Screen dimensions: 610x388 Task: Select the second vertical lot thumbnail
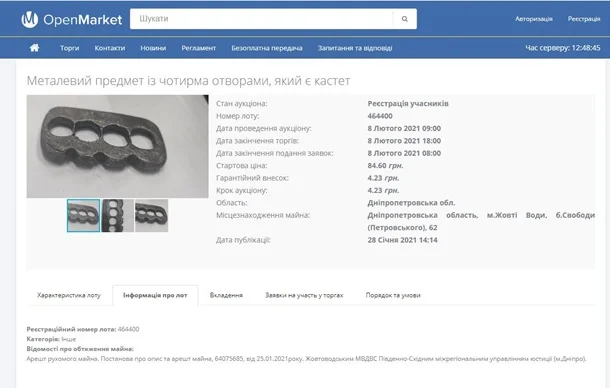click(x=117, y=215)
